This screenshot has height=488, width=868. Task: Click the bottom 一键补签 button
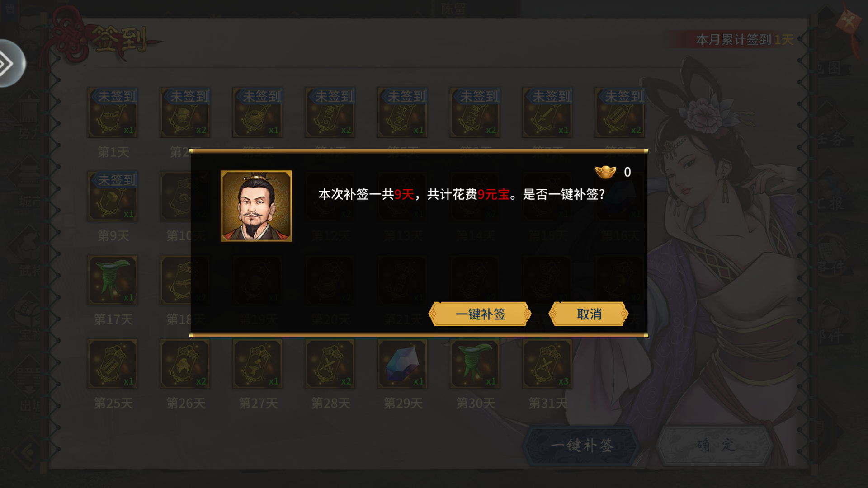pyautogui.click(x=582, y=446)
